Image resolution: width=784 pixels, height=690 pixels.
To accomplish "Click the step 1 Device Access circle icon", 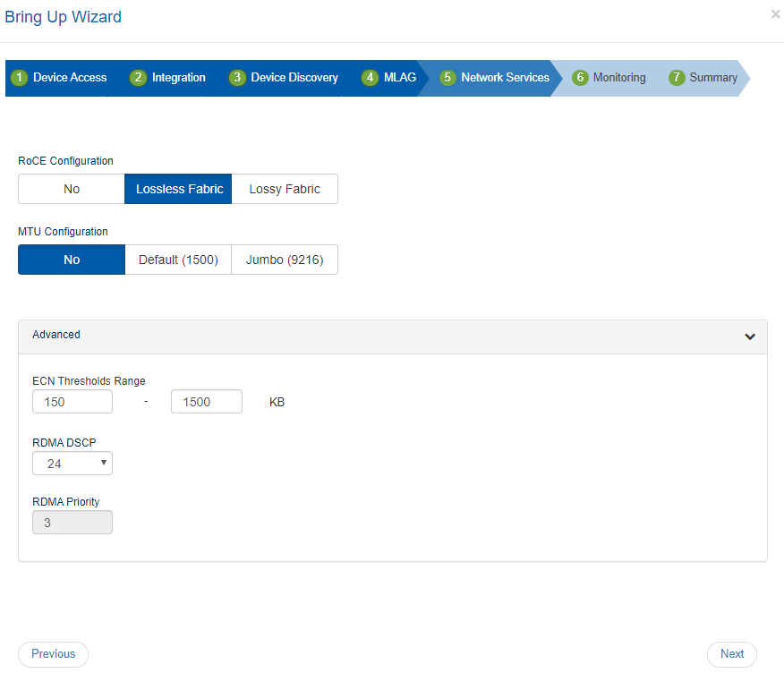I will [20, 78].
